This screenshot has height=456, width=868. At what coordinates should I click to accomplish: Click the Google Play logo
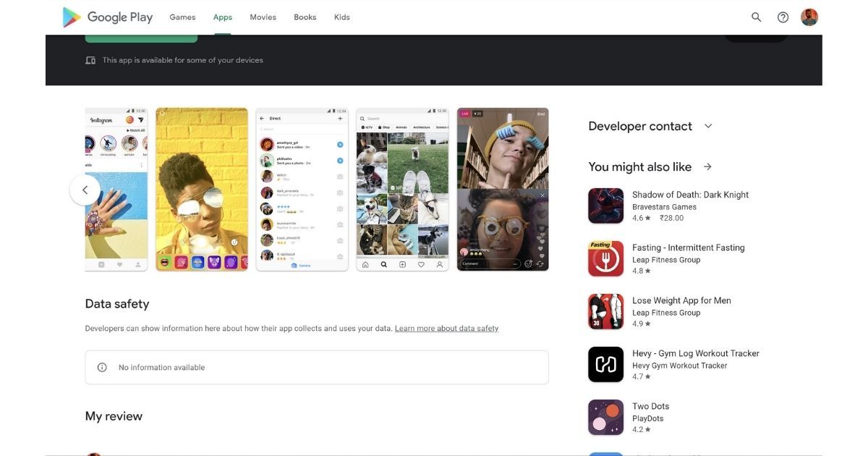click(108, 17)
